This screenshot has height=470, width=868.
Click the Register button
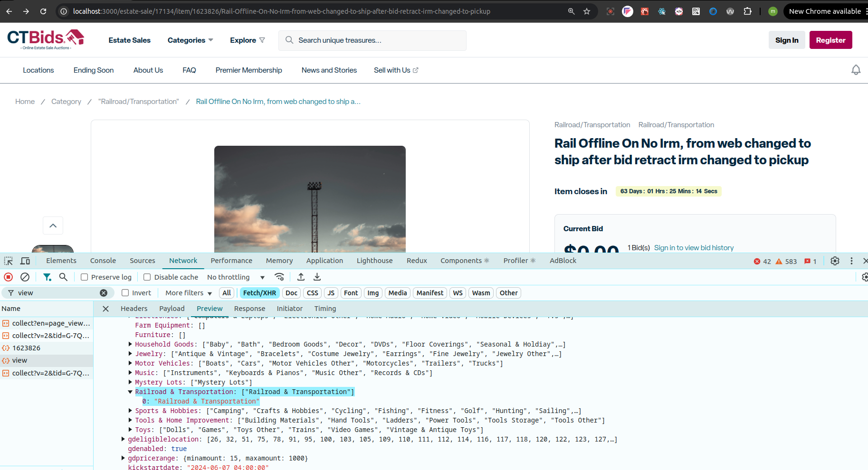click(830, 40)
